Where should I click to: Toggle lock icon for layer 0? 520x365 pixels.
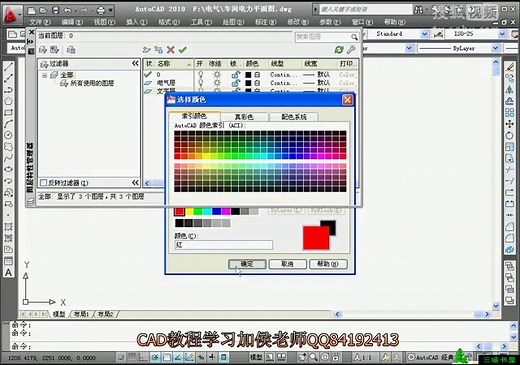point(236,74)
